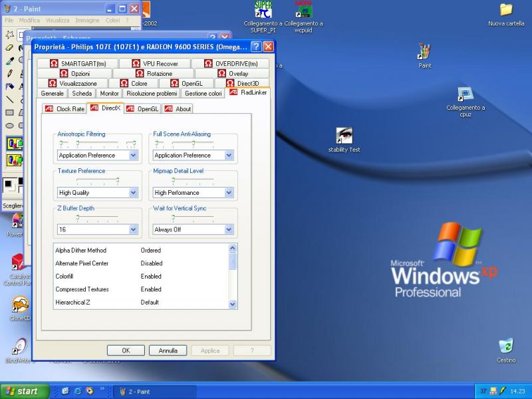This screenshot has height=399, width=532.
Task: Click the media player quick launch icon
Action: 90,391
